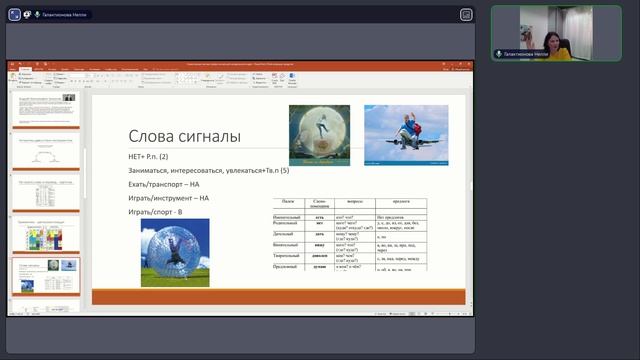Click table header cell предлоги
Viewport: 640px width, 360px height.
click(401, 202)
